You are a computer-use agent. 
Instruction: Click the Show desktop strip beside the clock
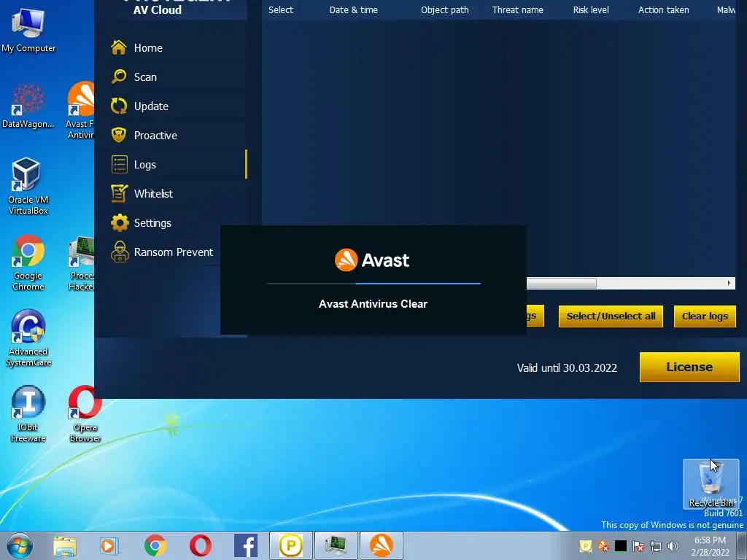click(743, 545)
